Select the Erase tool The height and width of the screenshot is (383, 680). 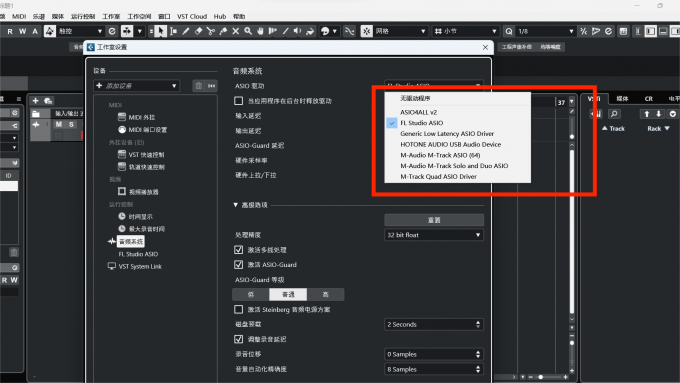(199, 31)
